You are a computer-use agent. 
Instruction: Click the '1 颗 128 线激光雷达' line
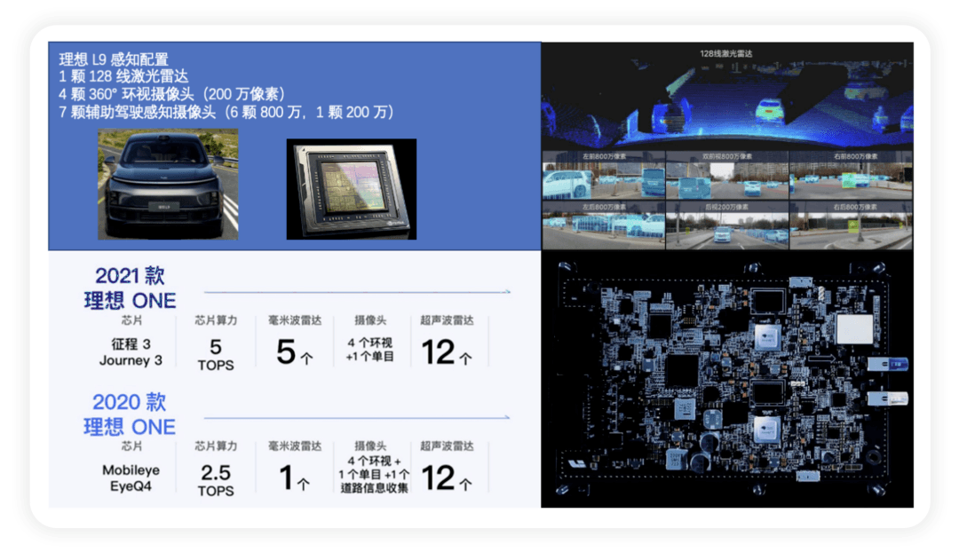(x=123, y=76)
